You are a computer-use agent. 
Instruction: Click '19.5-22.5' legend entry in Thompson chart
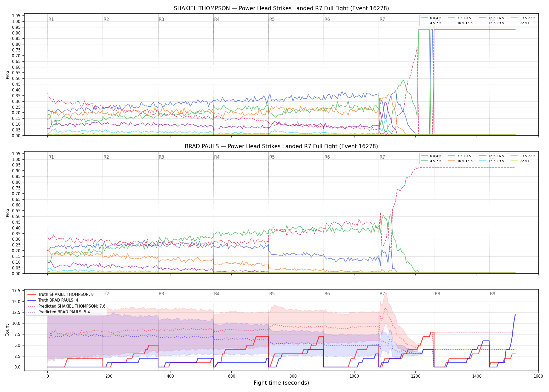point(523,18)
